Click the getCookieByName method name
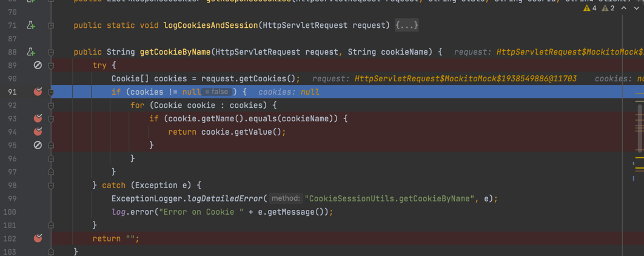The image size is (644, 256). tap(175, 52)
